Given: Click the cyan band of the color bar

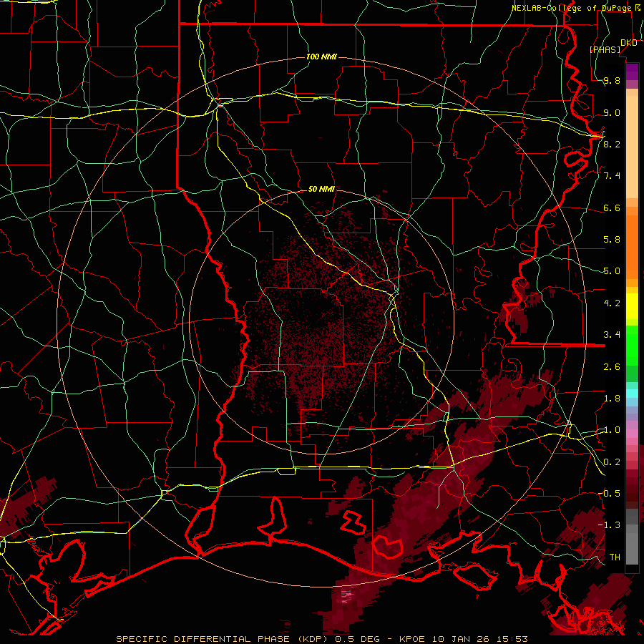Looking at the screenshot, I should 632,394.
